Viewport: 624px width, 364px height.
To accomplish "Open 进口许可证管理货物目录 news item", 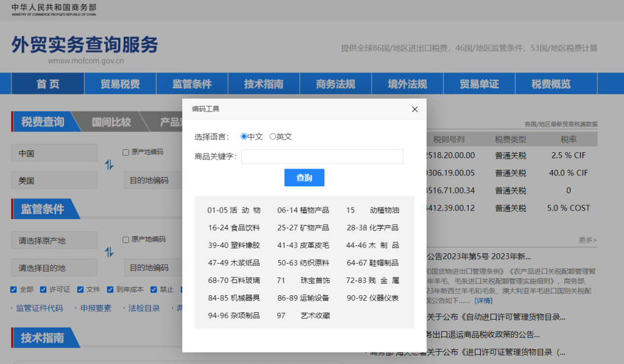I will point(467,352).
